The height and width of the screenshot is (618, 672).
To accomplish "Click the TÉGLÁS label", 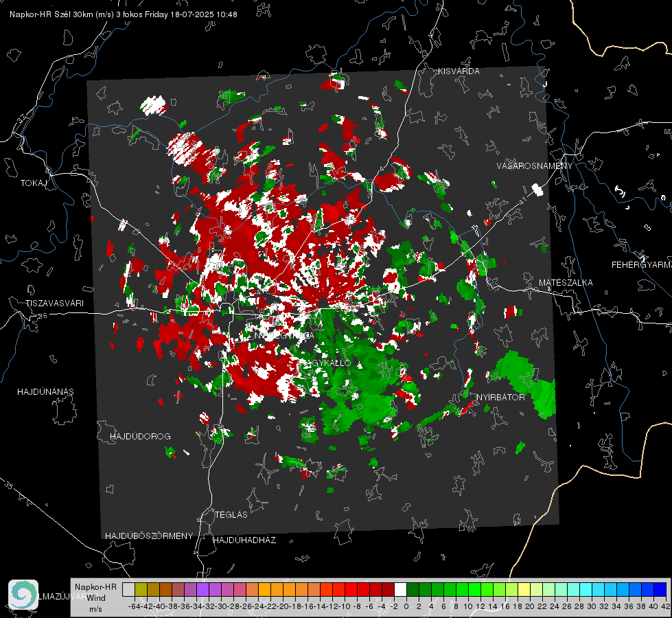I will [x=231, y=514].
